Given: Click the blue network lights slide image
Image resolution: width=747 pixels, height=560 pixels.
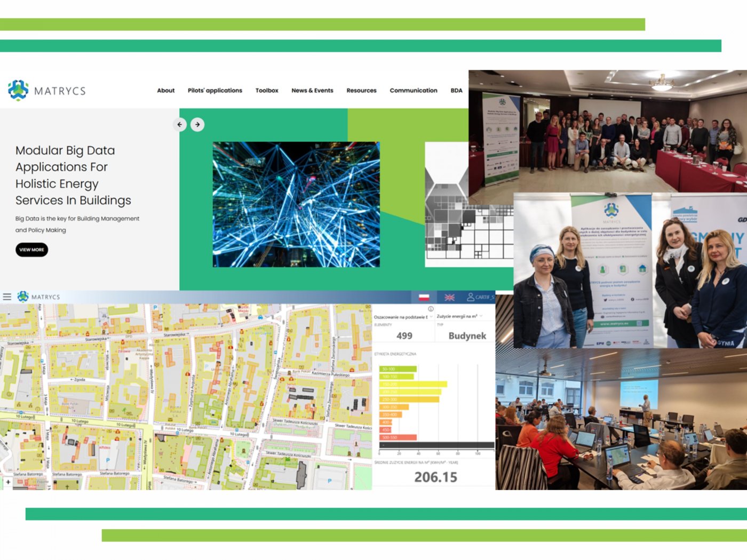Looking at the screenshot, I should (296, 204).
